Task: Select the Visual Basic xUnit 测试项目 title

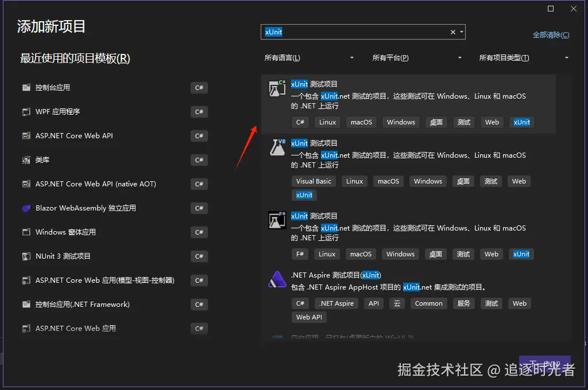Action: [314, 143]
